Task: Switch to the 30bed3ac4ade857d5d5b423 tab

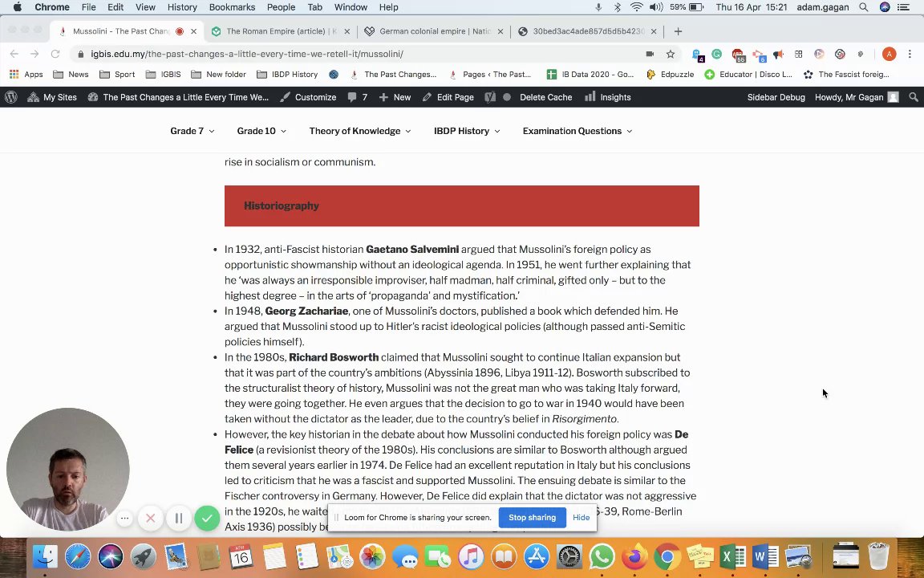Action: [587, 31]
